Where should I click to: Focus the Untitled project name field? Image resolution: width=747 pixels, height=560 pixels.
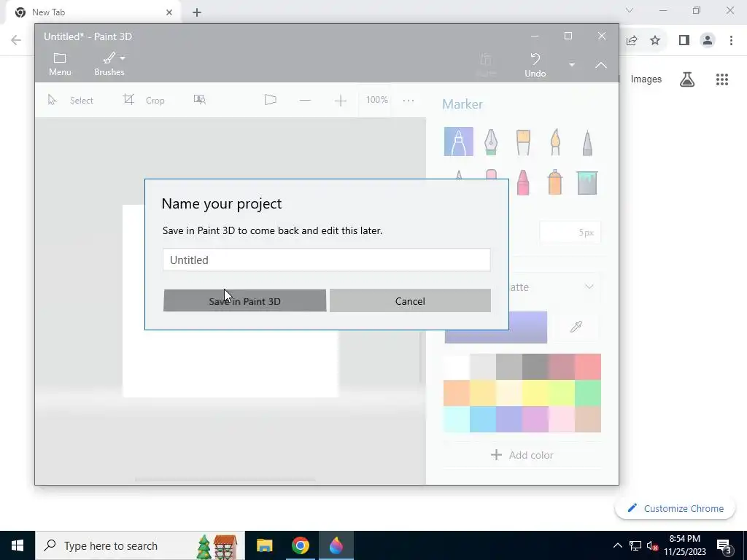click(x=326, y=260)
